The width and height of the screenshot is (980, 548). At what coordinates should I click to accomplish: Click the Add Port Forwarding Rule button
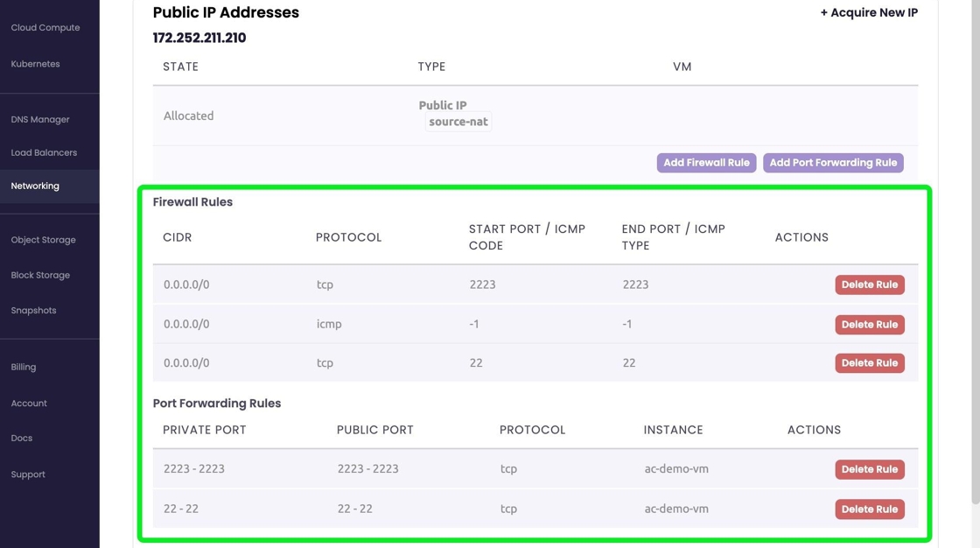[833, 163]
